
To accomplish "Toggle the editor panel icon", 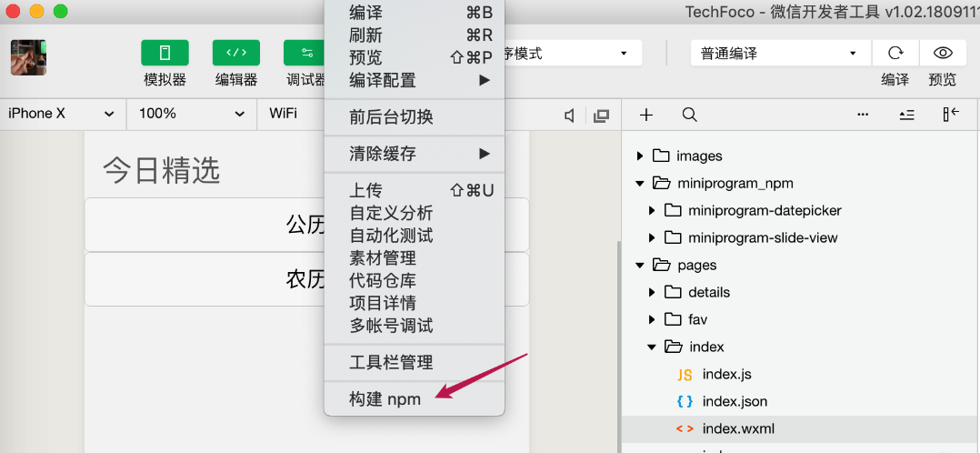I will [x=235, y=53].
